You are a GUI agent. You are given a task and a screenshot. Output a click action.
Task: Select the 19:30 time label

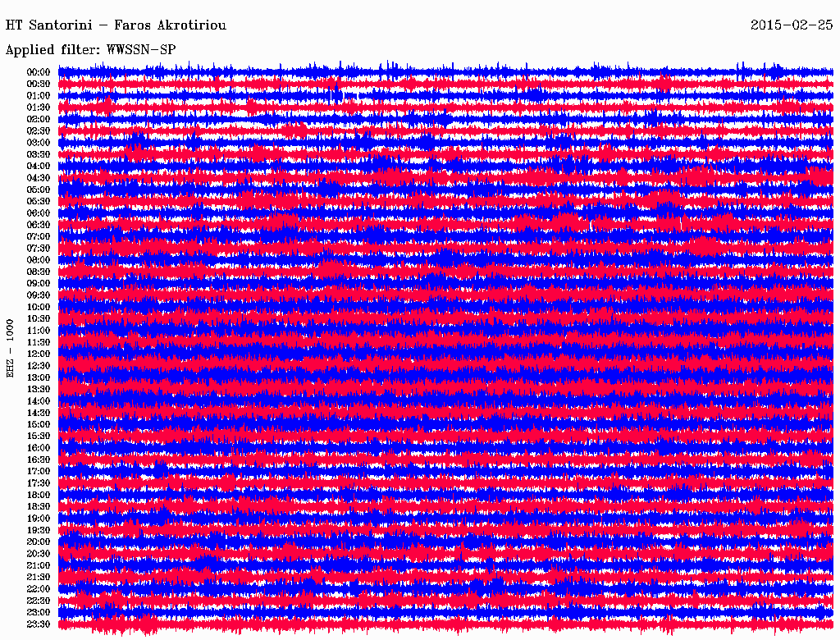[x=39, y=530]
